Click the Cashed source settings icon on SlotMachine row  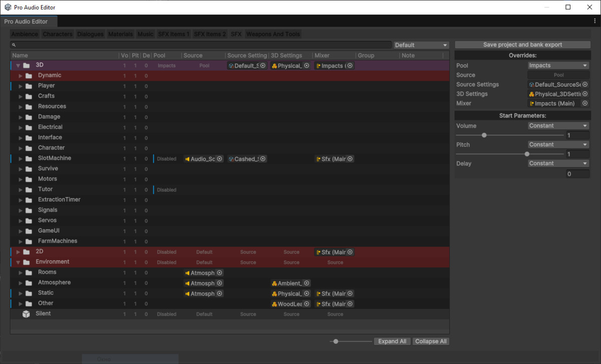pos(231,158)
